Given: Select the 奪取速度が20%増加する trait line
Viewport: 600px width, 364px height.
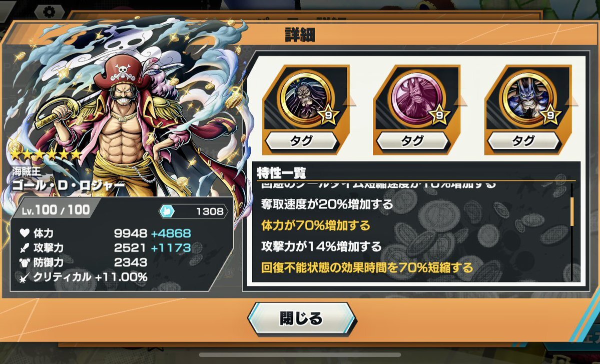Looking at the screenshot, I should point(327,204).
